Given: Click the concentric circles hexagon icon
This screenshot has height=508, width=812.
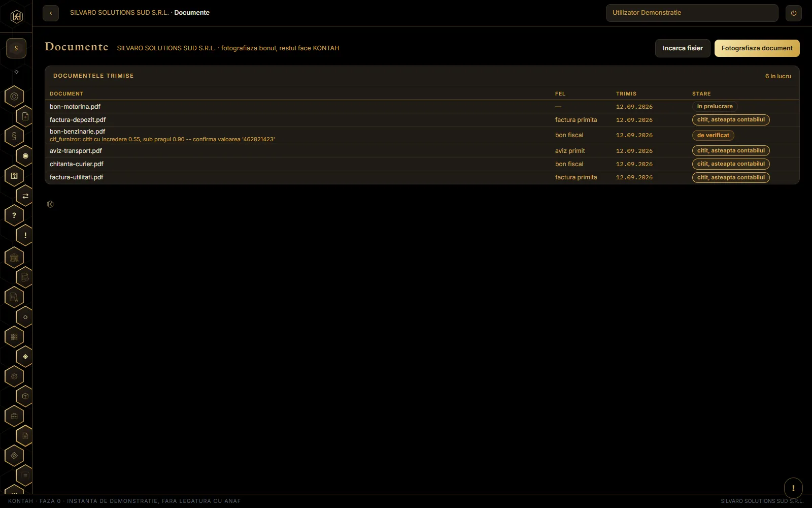Looking at the screenshot, I should coord(14,96).
